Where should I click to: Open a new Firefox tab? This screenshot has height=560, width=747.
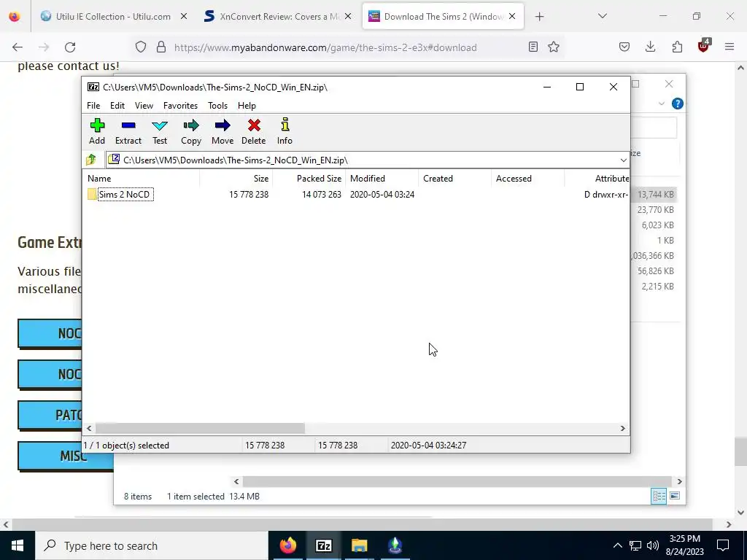coord(539,17)
